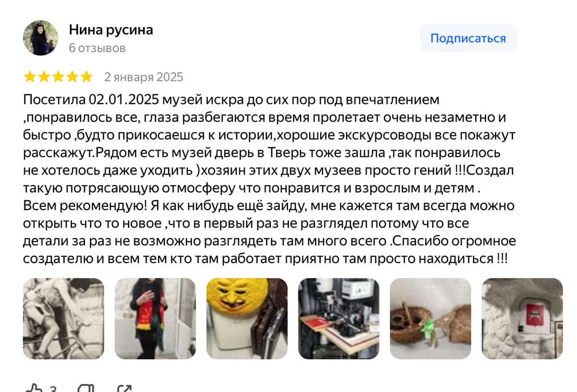Open the old equipment desk photo thumbnail
The width and height of the screenshot is (577, 392).
339,318
